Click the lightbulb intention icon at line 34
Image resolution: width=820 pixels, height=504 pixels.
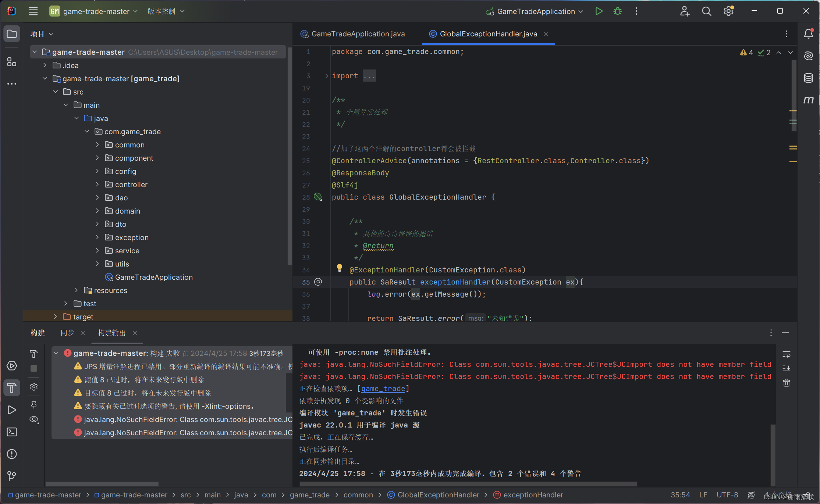(x=339, y=268)
